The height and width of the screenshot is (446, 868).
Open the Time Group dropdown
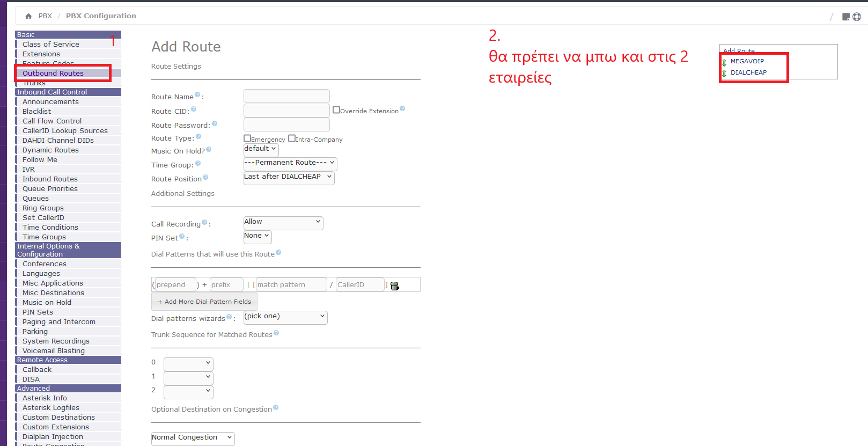click(x=290, y=163)
